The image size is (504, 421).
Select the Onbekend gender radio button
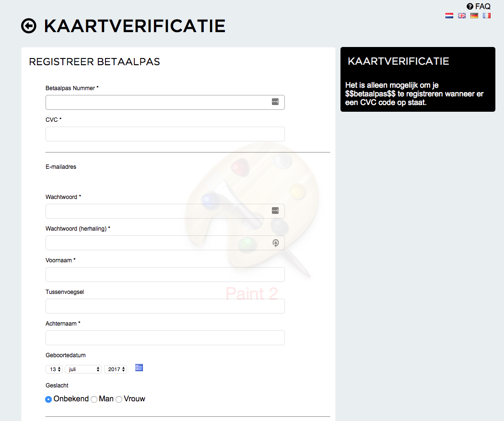click(48, 399)
